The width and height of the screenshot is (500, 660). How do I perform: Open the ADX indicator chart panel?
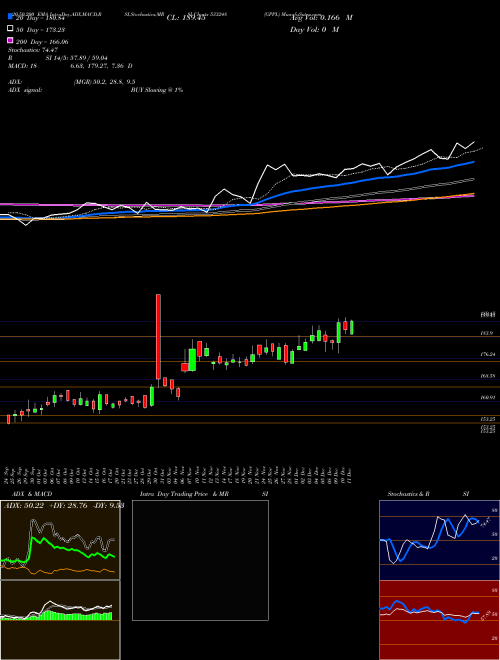point(60,540)
